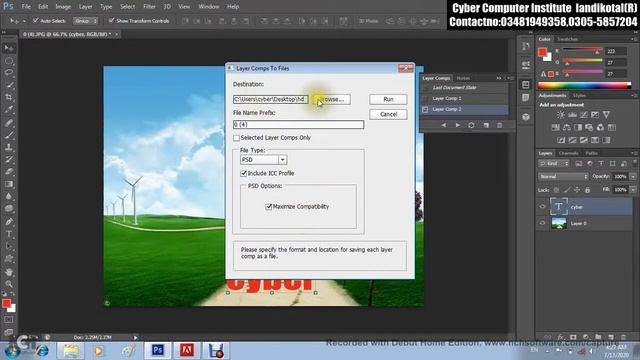Click the red R slider track
This screenshot has height=360, width=640.
pos(582,49)
